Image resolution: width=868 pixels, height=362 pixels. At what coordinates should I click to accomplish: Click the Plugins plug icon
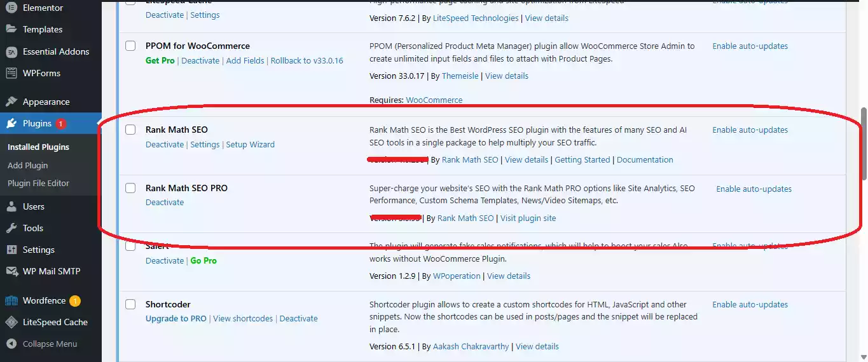(x=11, y=123)
